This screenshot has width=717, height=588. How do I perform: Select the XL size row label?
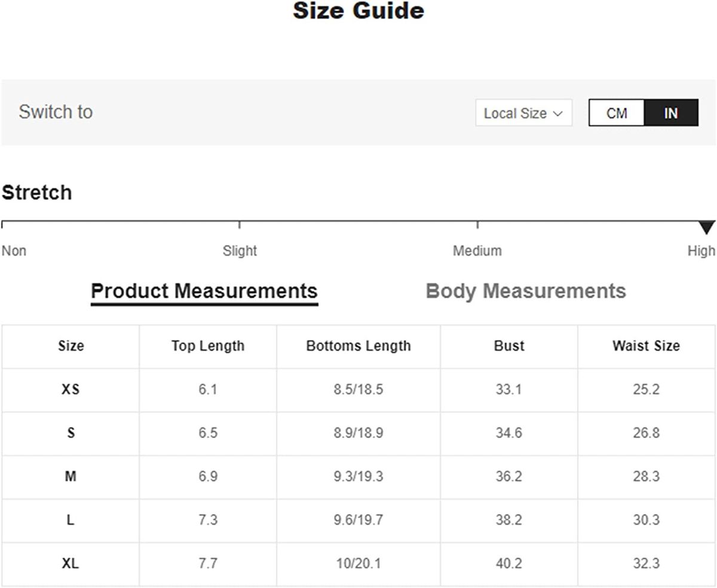point(71,563)
